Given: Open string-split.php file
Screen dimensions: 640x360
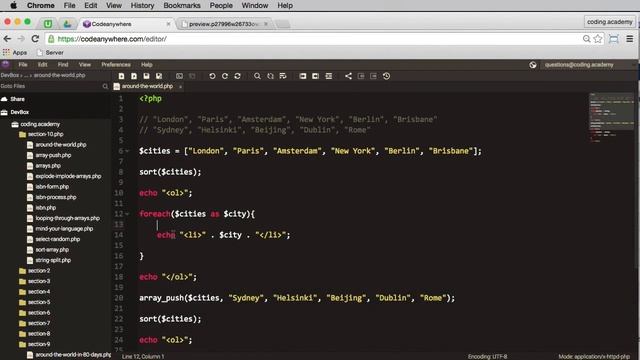Looking at the screenshot, I should [x=49, y=260].
